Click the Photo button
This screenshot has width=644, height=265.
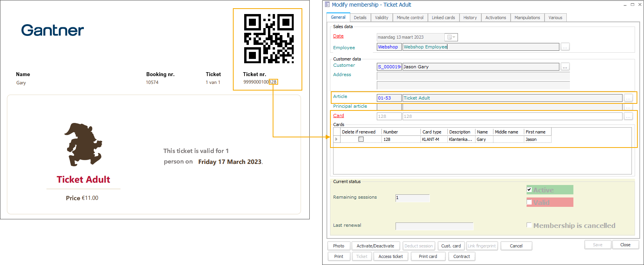click(x=339, y=246)
